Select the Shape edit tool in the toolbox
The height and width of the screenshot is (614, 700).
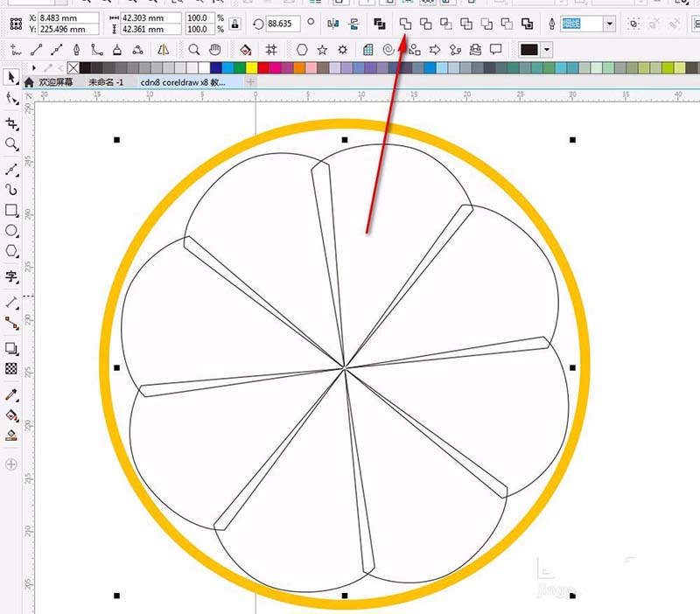click(11, 99)
